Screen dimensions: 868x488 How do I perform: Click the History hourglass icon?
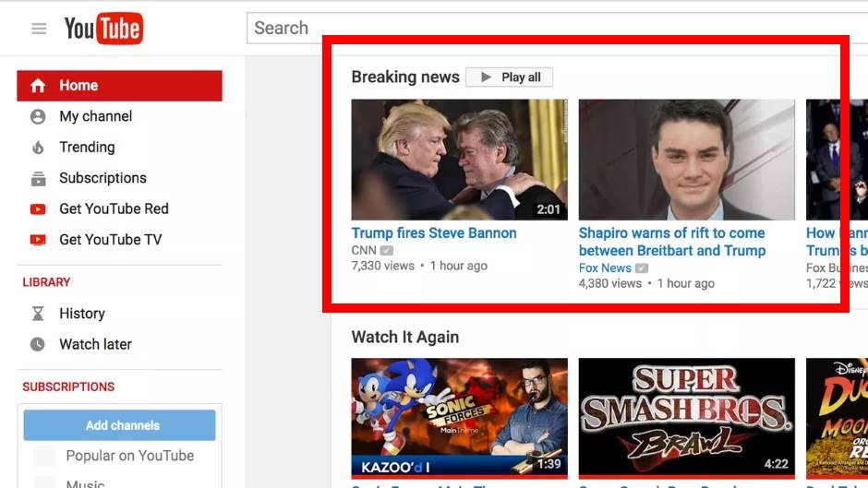point(38,314)
